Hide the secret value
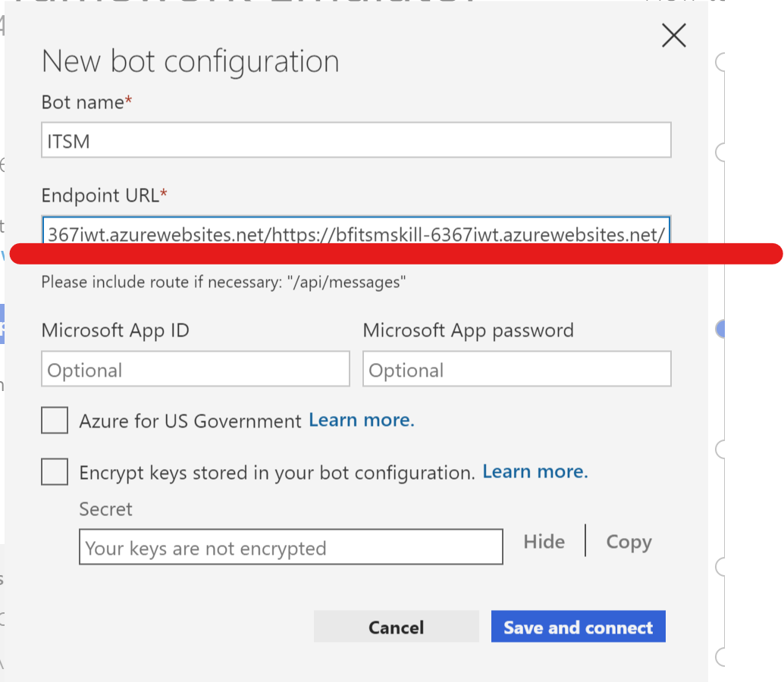Image resolution: width=784 pixels, height=682 pixels. 544,542
